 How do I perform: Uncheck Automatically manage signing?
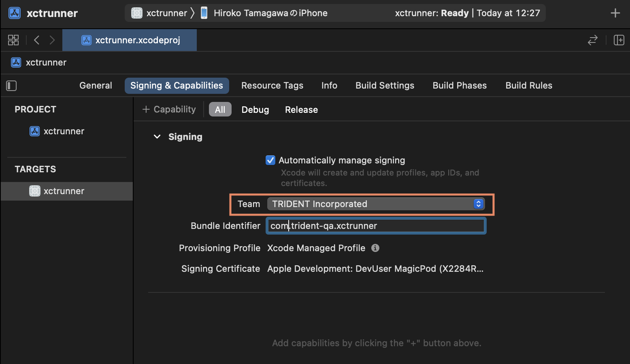pos(270,160)
